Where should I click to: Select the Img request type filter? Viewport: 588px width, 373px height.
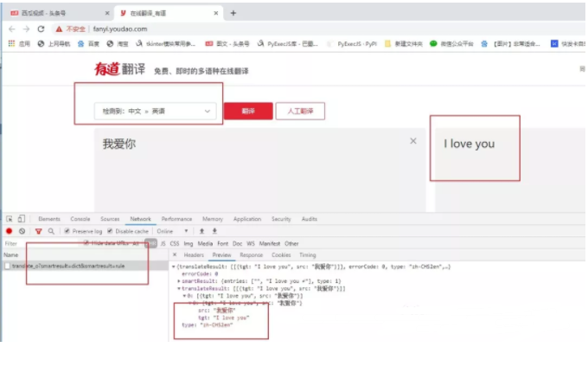pos(189,243)
